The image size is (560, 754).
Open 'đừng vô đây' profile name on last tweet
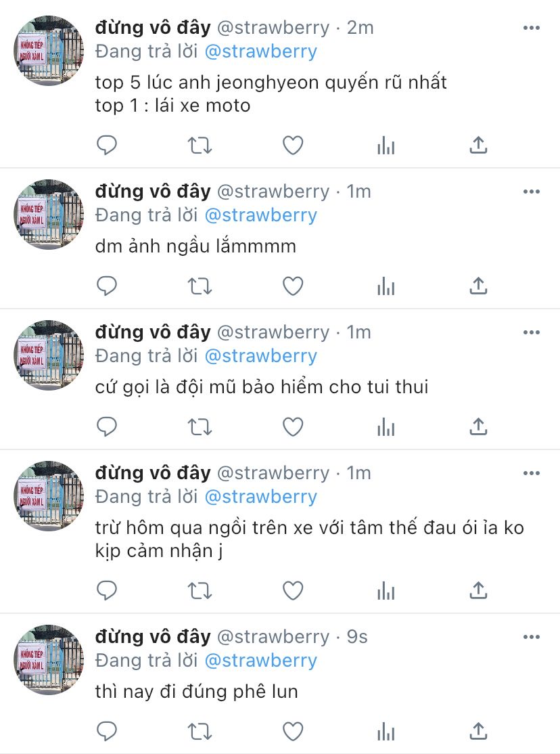[153, 637]
